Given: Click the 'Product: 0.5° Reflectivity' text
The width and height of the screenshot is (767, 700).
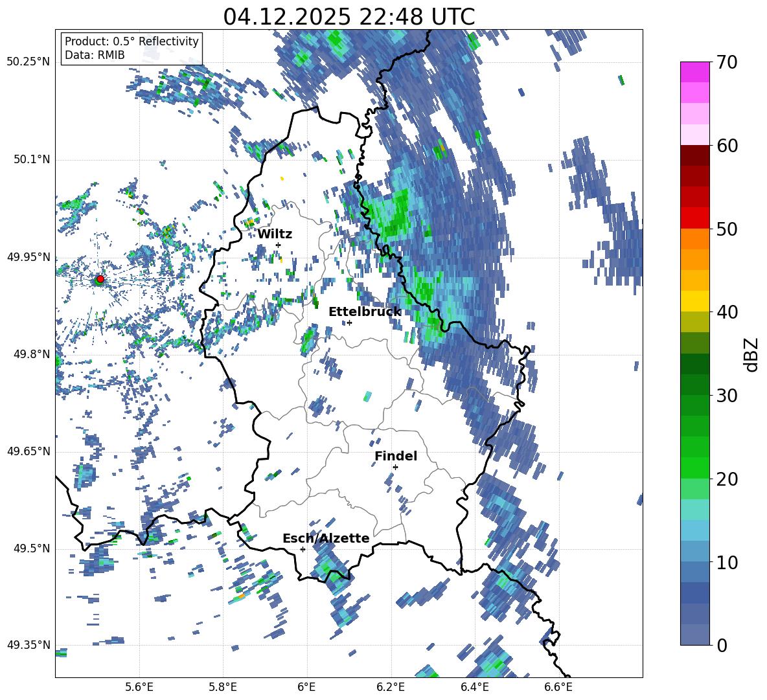Looking at the screenshot, I should pyautogui.click(x=132, y=41).
